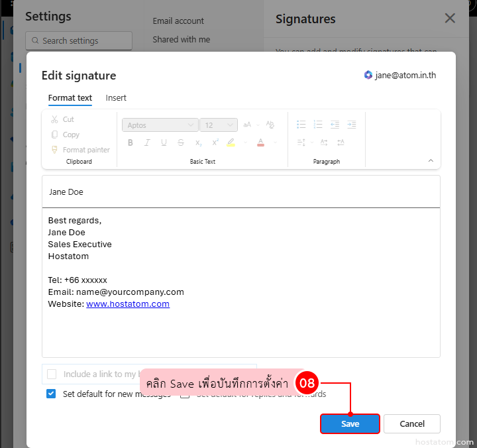Click the superscript icon
This screenshot has height=448, width=477.
215,142
